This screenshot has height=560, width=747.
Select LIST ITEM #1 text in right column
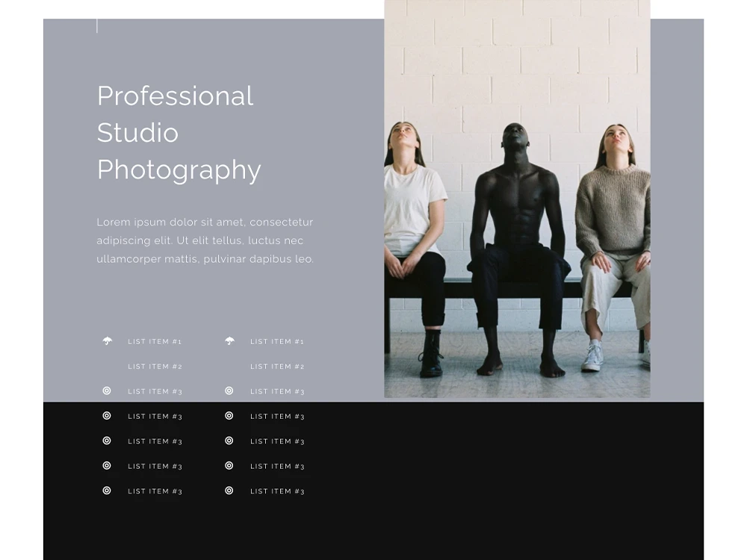[x=277, y=341]
